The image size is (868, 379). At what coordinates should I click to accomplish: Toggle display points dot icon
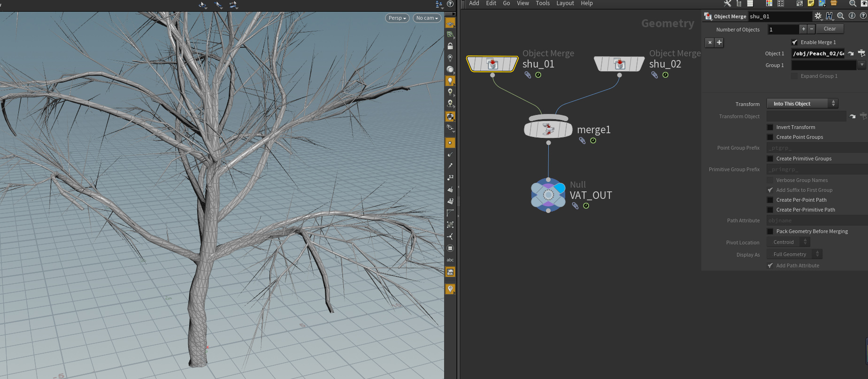[x=450, y=143]
